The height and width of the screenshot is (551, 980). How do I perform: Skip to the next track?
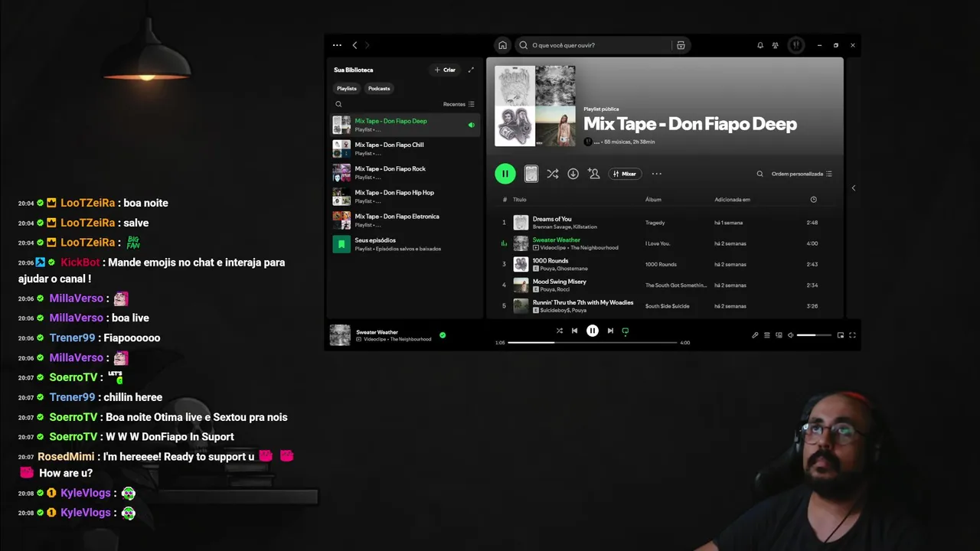610,331
